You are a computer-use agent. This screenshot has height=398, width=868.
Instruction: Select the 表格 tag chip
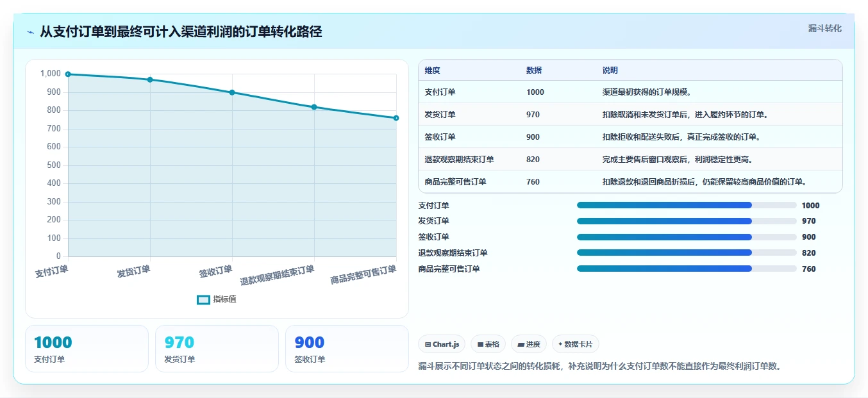tap(488, 344)
